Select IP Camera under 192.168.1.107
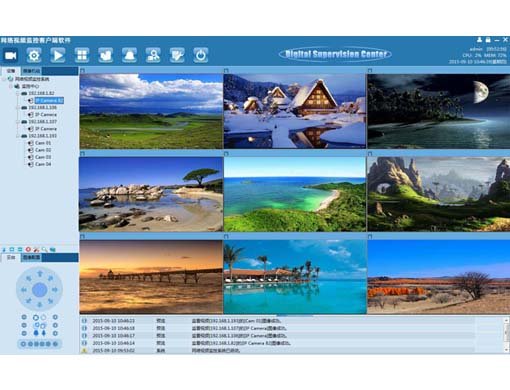 point(46,129)
